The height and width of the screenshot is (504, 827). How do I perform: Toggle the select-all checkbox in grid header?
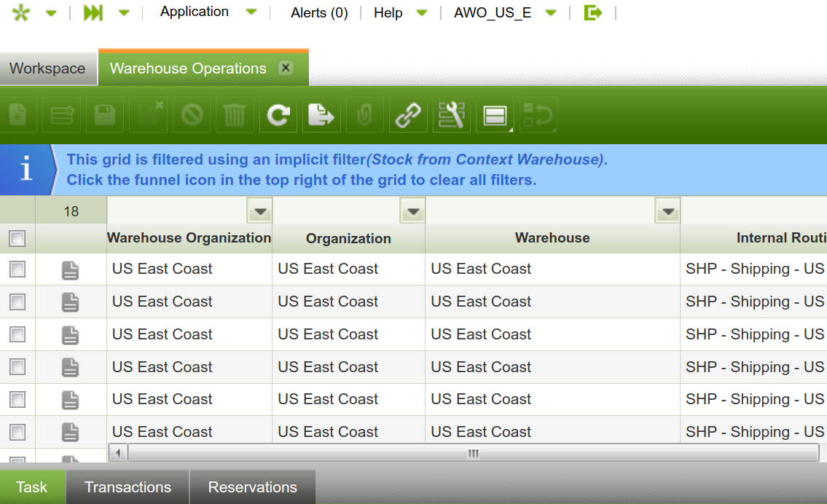tap(17, 238)
